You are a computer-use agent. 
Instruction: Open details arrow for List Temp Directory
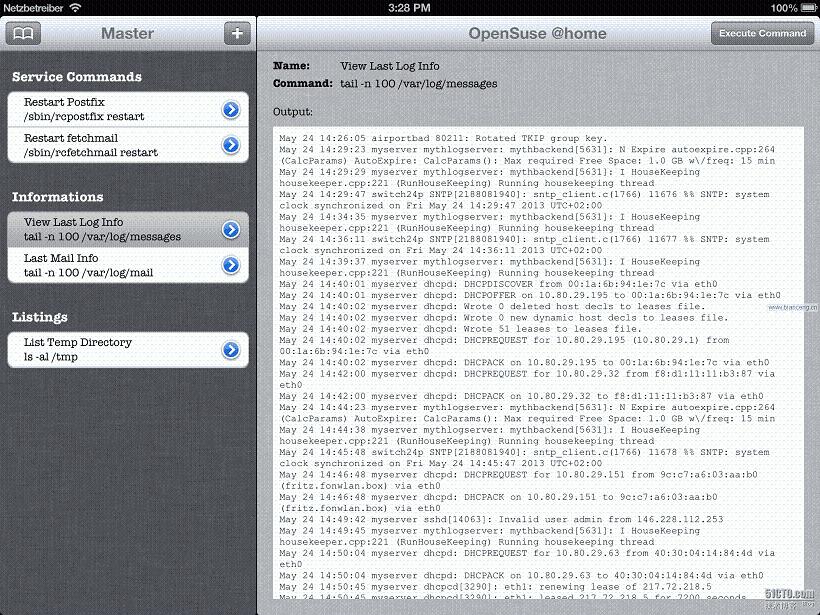click(x=231, y=349)
